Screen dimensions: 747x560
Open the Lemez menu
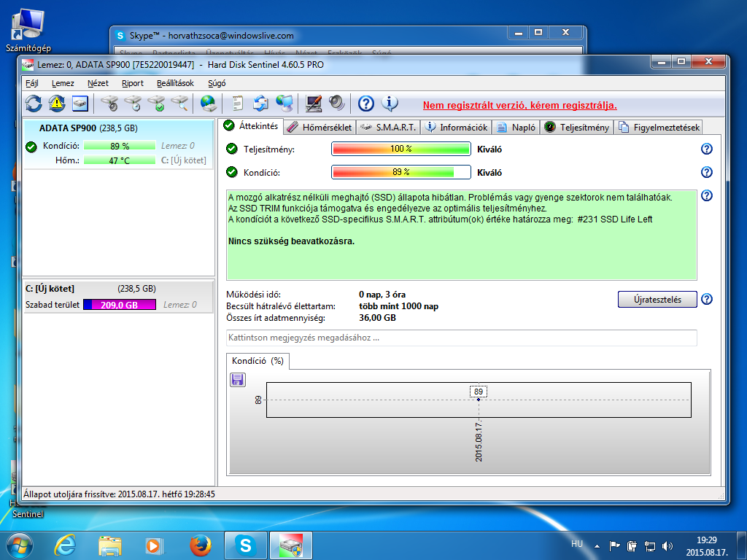[63, 83]
